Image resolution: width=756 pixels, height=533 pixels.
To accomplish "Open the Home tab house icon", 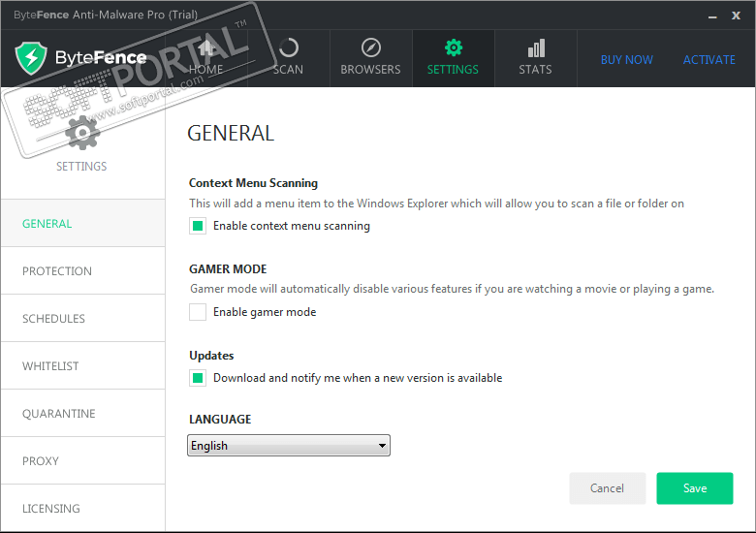I will [206, 48].
